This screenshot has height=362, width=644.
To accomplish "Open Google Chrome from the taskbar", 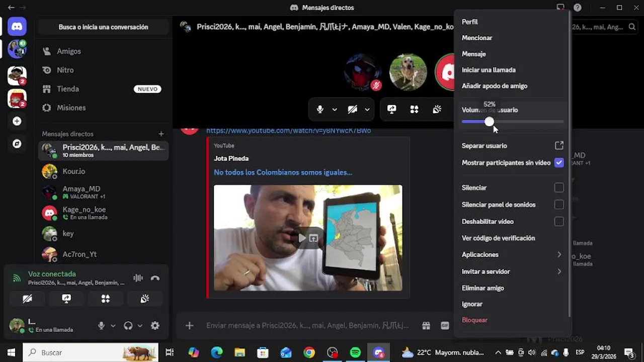I will 309,352.
